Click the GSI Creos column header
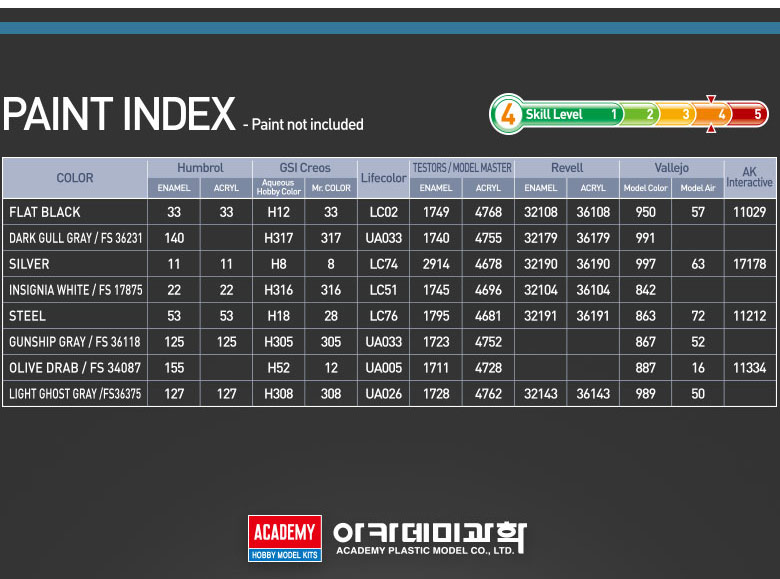The height and width of the screenshot is (579, 780). pyautogui.click(x=305, y=168)
